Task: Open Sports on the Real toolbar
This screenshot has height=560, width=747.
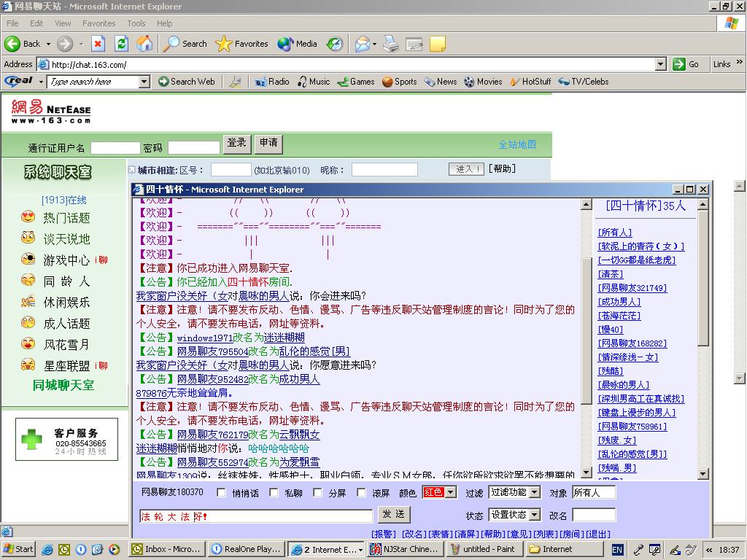Action: point(400,82)
